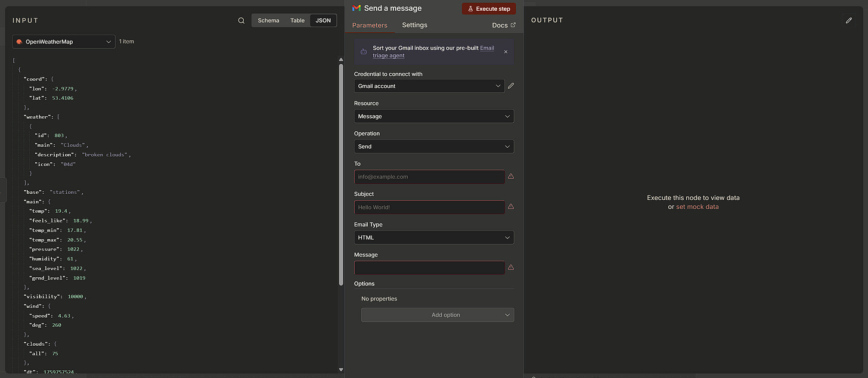Click the "humidity" value 61
868x378 pixels.
(70, 259)
